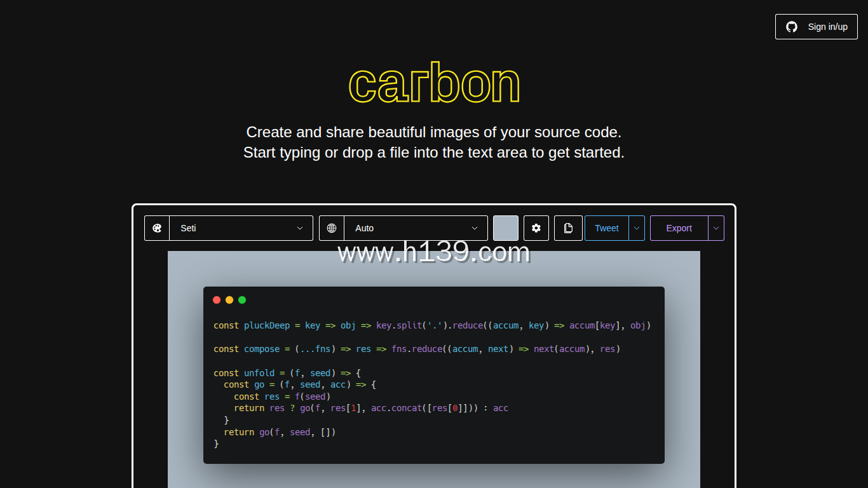Click the Export button
The width and height of the screenshot is (868, 488).
(x=679, y=228)
